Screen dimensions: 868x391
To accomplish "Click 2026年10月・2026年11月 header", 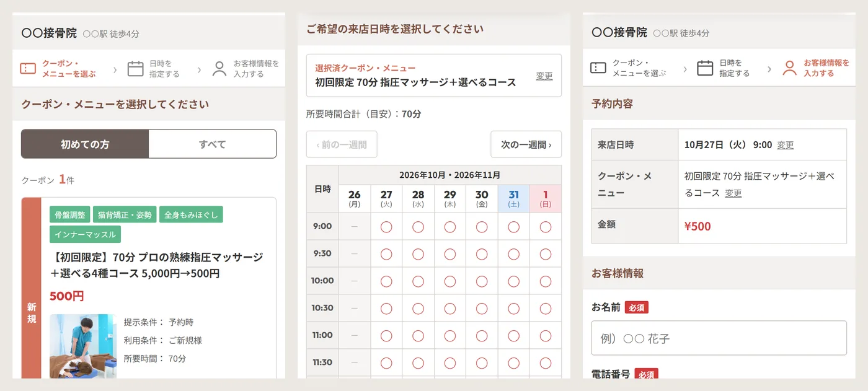I will pos(450,175).
